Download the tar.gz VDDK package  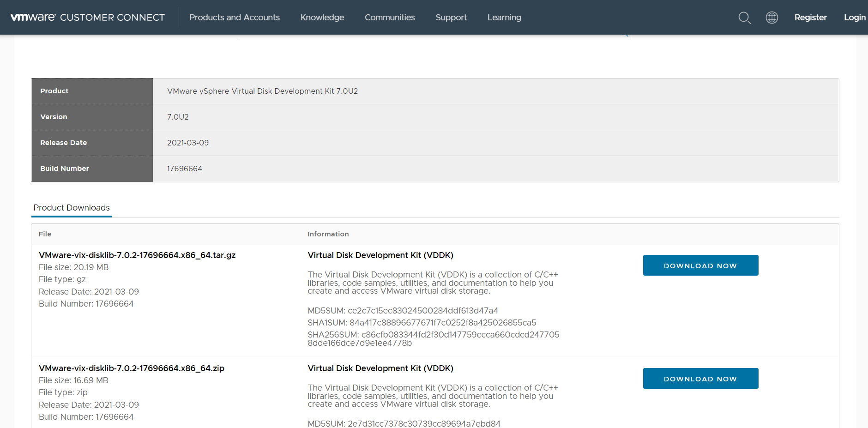click(x=700, y=265)
